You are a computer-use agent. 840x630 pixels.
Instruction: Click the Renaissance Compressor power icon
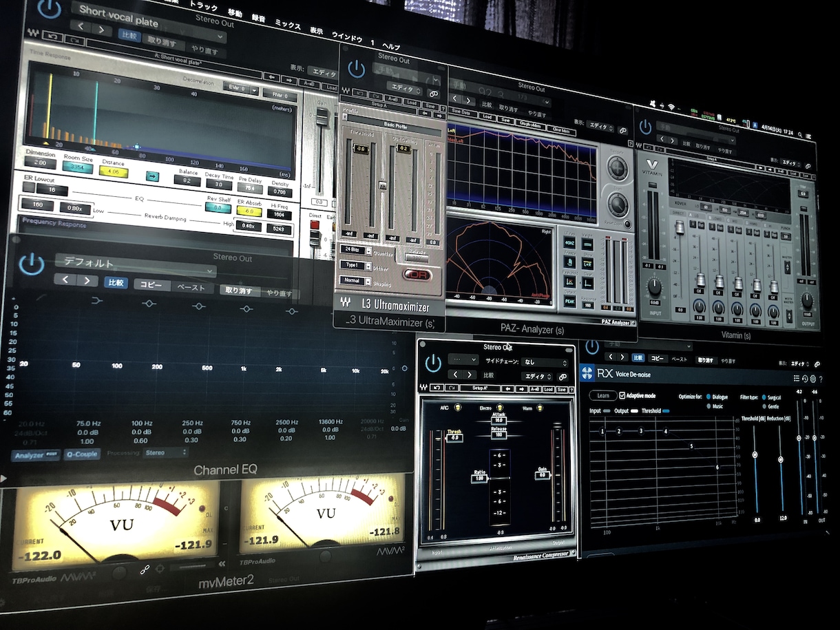pos(432,364)
